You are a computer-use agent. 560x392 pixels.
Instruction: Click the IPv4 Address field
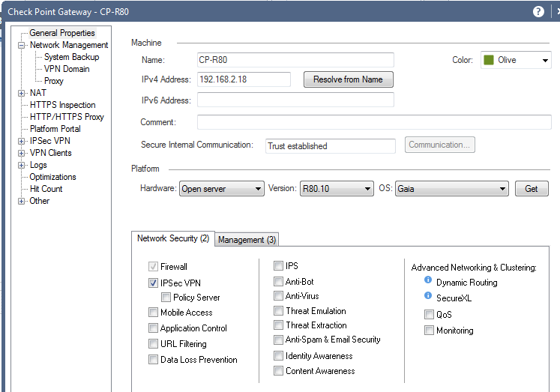pyautogui.click(x=244, y=79)
